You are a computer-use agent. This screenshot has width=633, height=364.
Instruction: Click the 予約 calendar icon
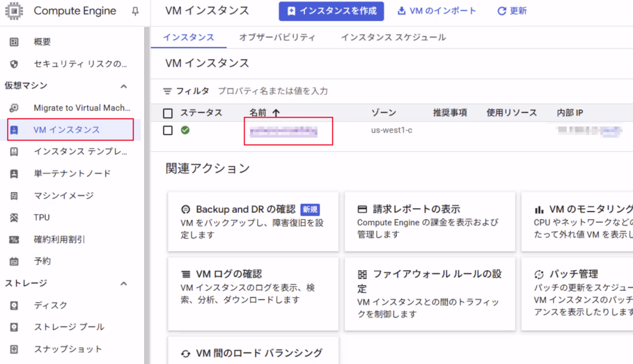pos(14,261)
